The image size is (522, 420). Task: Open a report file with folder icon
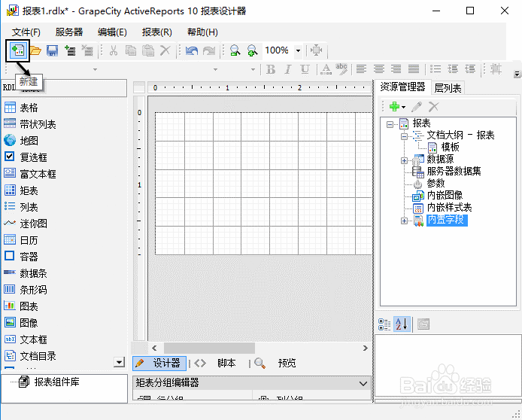(35, 50)
